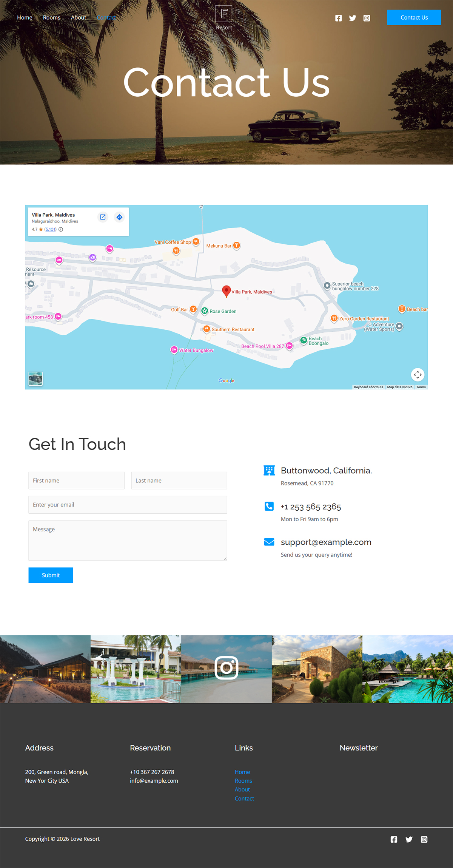Select Q Adventure Water Sports marker
Image resolution: width=453 pixels, height=868 pixels.
(399, 326)
